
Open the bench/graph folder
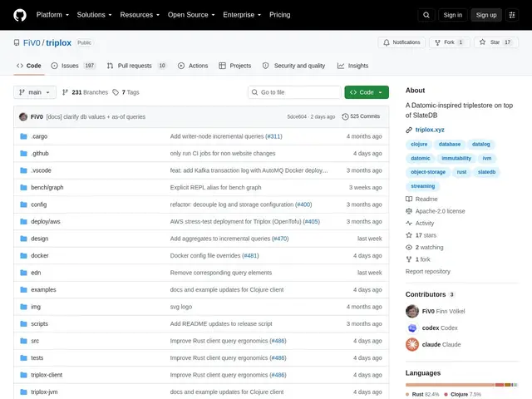[x=47, y=187]
